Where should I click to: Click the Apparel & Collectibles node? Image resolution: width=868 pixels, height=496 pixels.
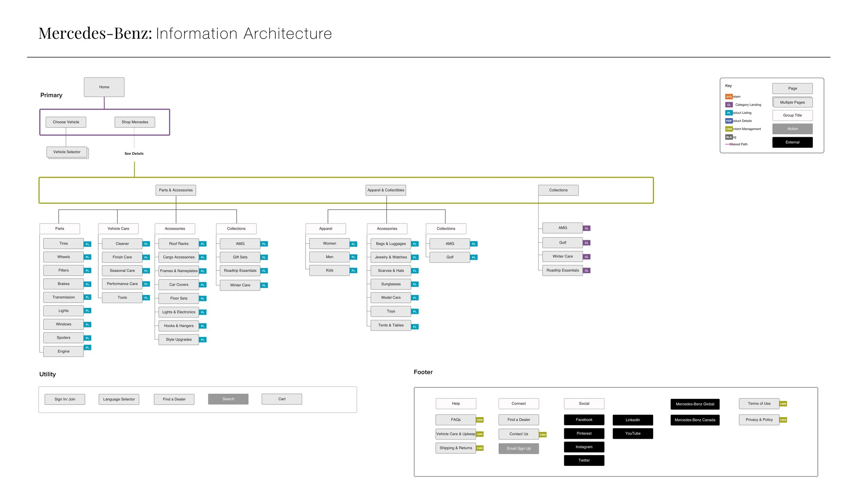click(x=386, y=190)
